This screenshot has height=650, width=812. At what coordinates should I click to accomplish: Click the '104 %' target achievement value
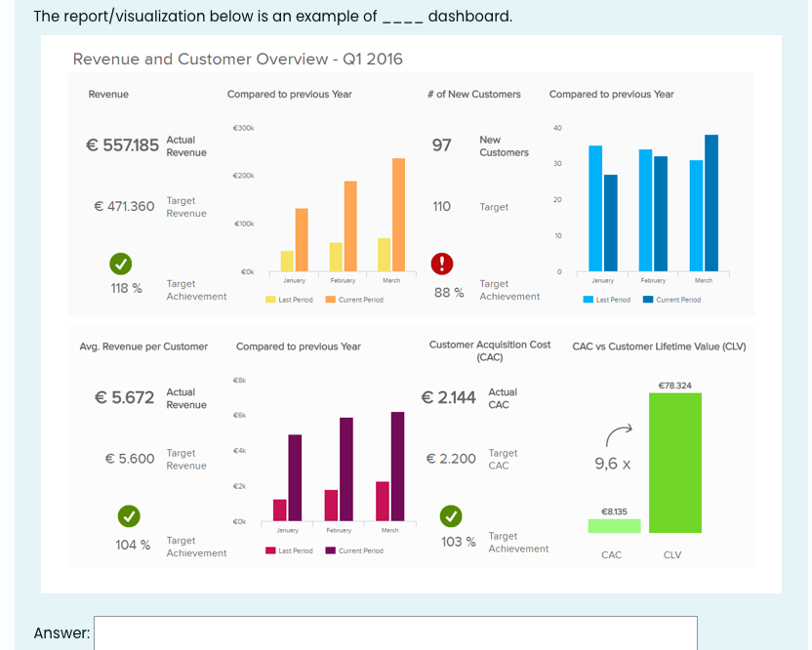[133, 545]
